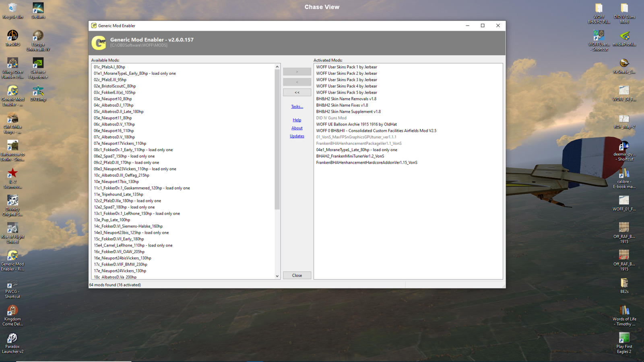The width and height of the screenshot is (644, 362).
Task: Select WOFF User Skins Pack 5 by Jerbear
Action: pos(347,93)
